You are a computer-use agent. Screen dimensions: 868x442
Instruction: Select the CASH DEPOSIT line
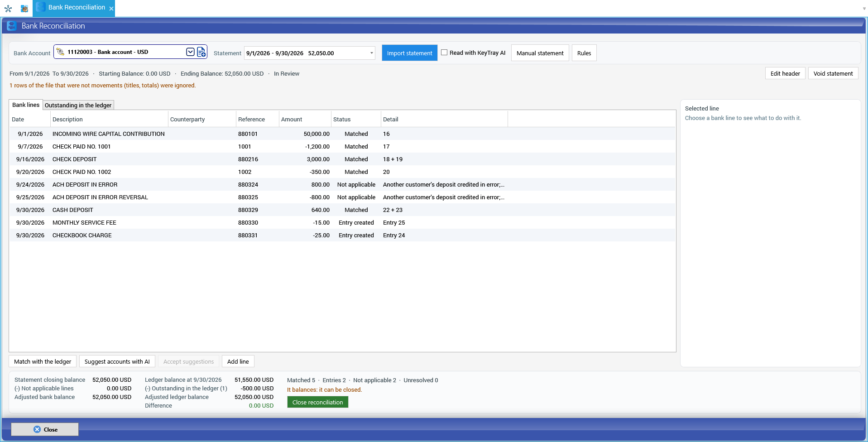[x=342, y=210]
